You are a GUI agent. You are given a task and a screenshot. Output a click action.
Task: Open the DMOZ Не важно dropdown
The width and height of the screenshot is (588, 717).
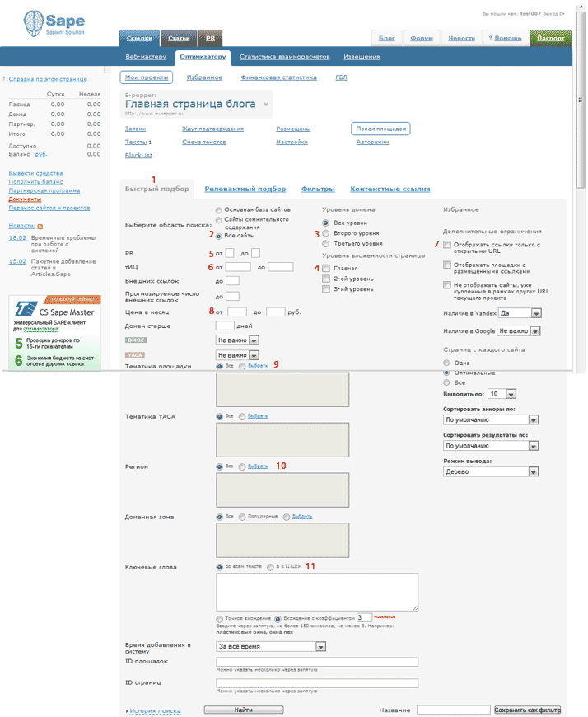237,340
